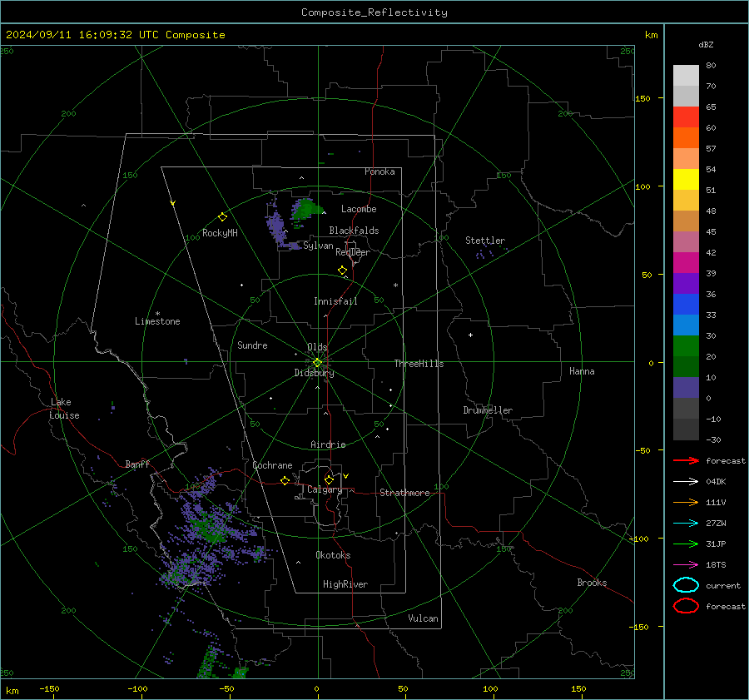
Task: Click the ThreeHills label
Action: (x=419, y=364)
